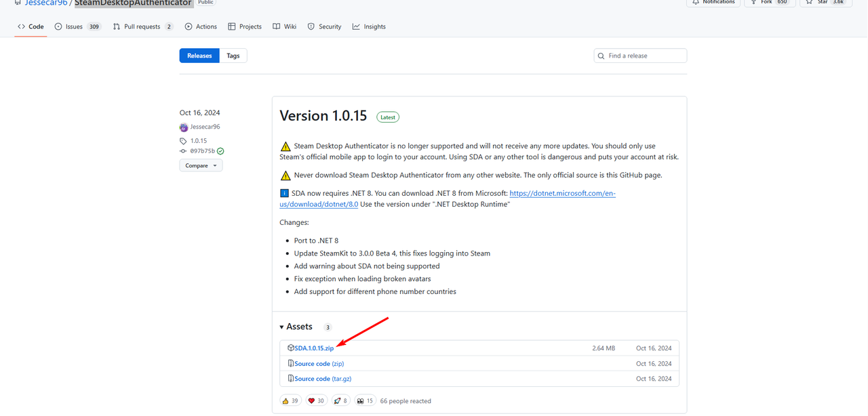The width and height of the screenshot is (868, 416).
Task: Click the Public repository label
Action: point(205,3)
